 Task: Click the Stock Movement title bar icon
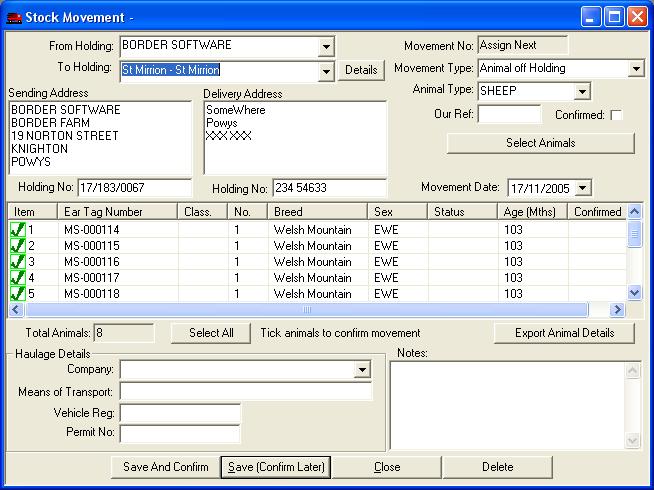coord(14,17)
